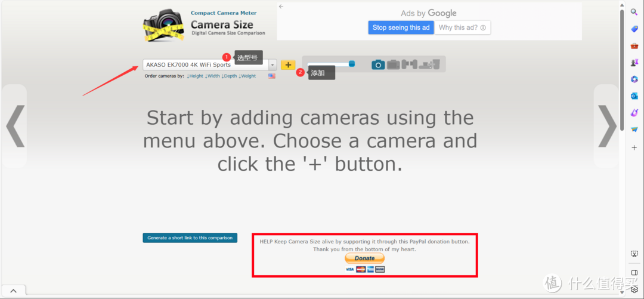Viewport: 644px width, 299px height.
Task: Open the purple sidebar app icon
Action: tap(634, 112)
